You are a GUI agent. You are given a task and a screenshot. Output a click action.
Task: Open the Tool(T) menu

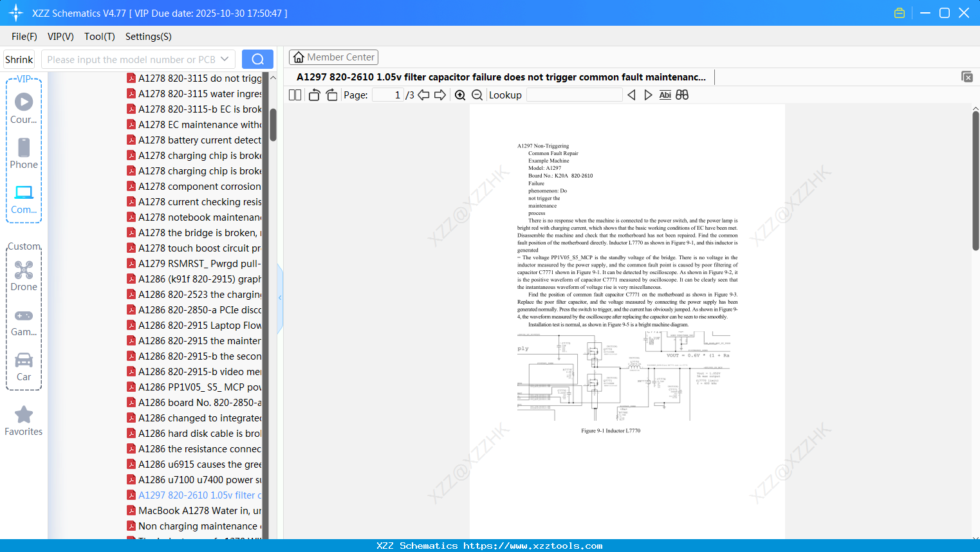[100, 37]
